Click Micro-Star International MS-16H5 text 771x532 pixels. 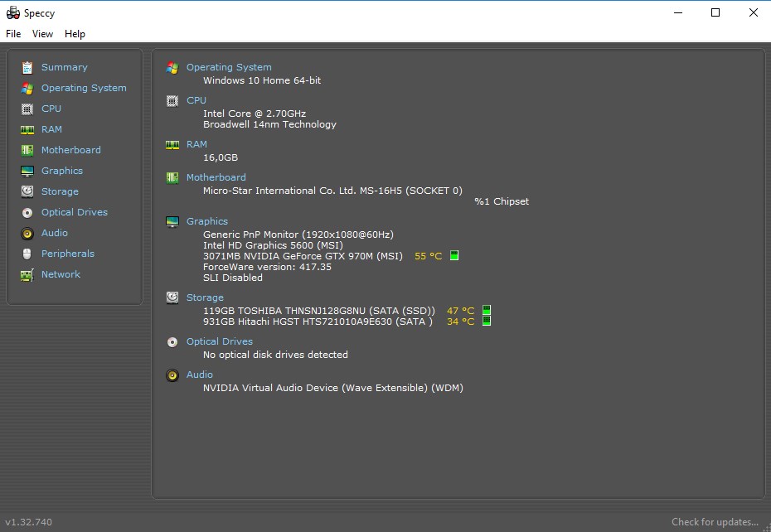tap(333, 191)
